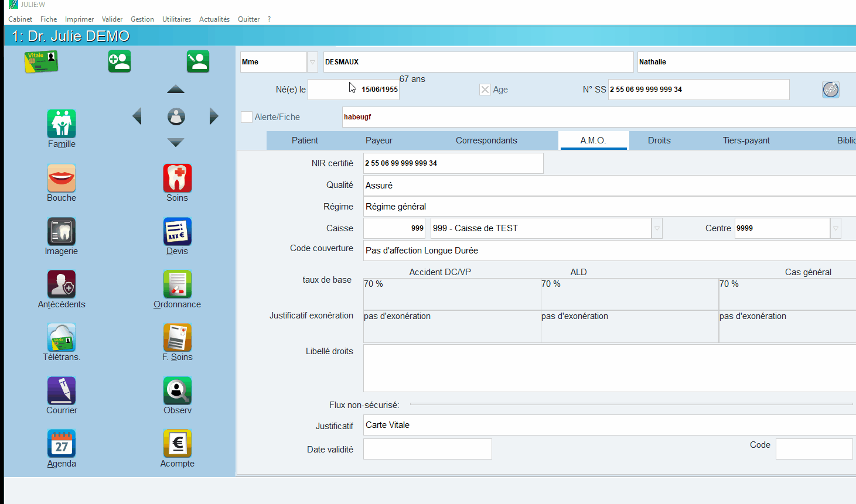Open the Devis quote icon
The height and width of the screenshot is (504, 856).
(x=177, y=231)
